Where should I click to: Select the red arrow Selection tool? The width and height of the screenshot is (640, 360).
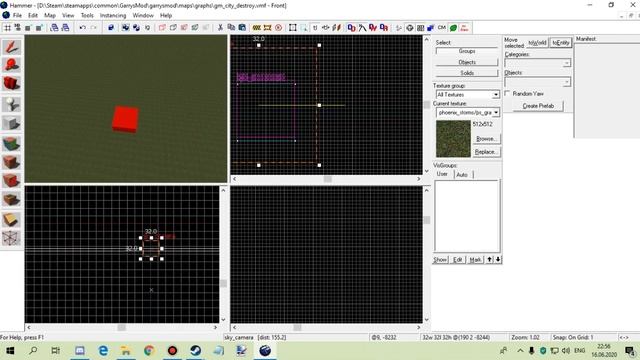click(11, 47)
